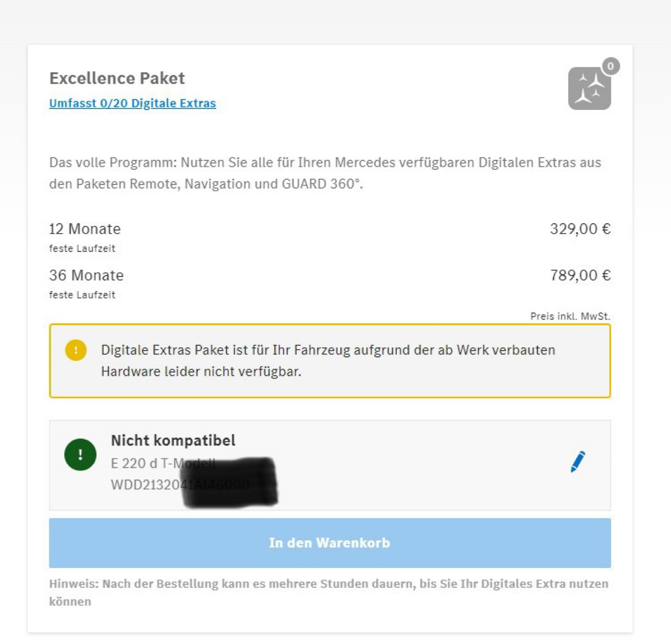Click the 329,00 € price
The height and width of the screenshot is (644, 671).
pos(580,229)
